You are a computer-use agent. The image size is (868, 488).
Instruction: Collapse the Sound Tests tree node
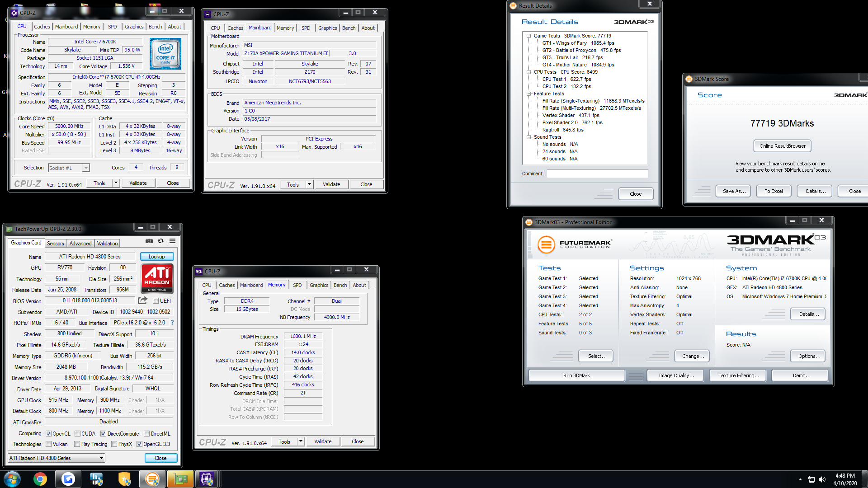tap(528, 137)
